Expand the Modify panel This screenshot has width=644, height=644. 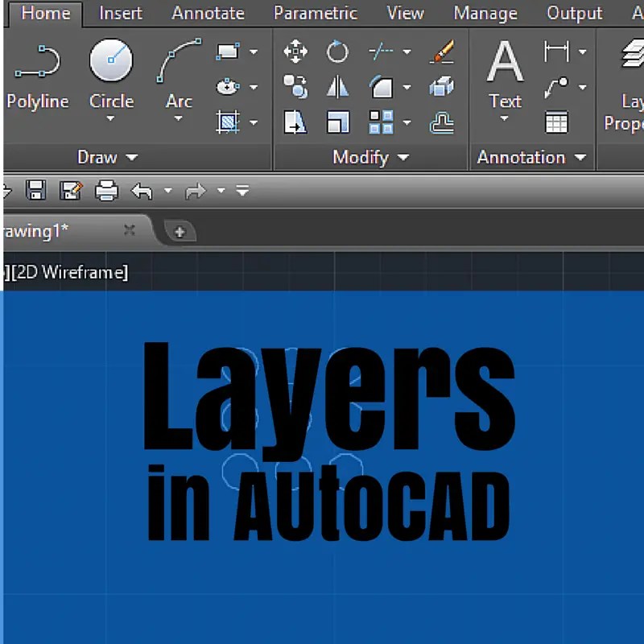(371, 157)
